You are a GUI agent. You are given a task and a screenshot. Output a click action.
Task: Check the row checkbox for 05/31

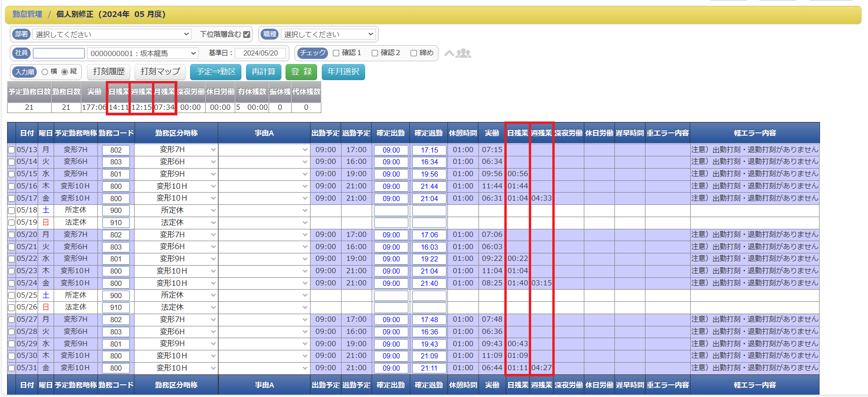tap(12, 368)
